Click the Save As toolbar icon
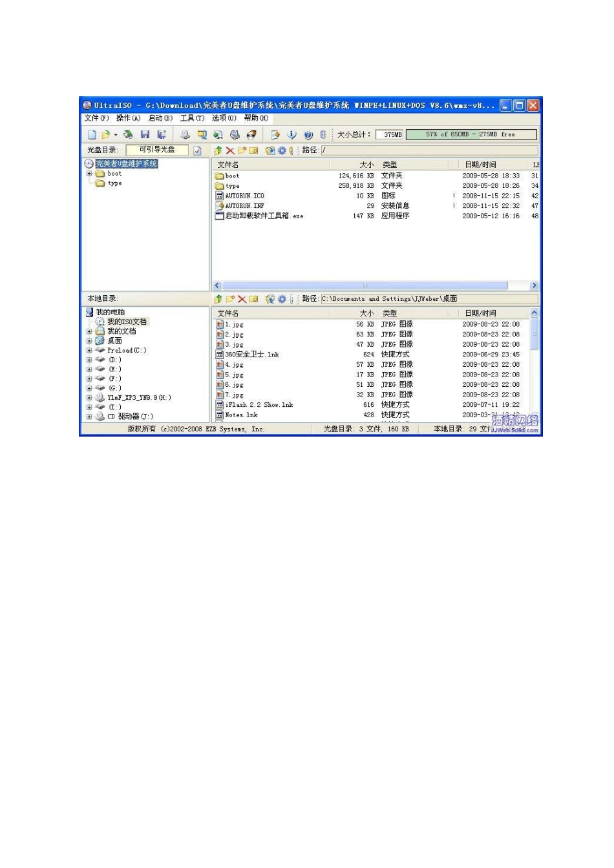This screenshot has height=868, width=614. 162,134
